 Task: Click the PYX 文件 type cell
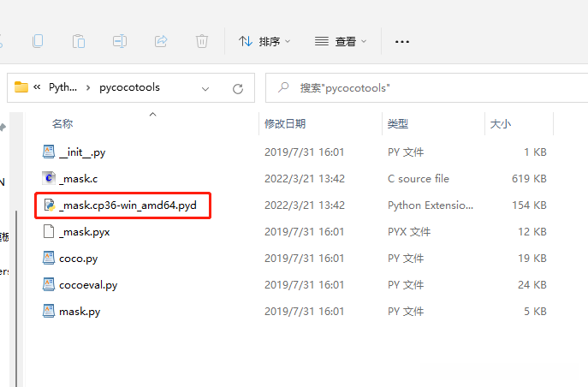[x=409, y=232]
